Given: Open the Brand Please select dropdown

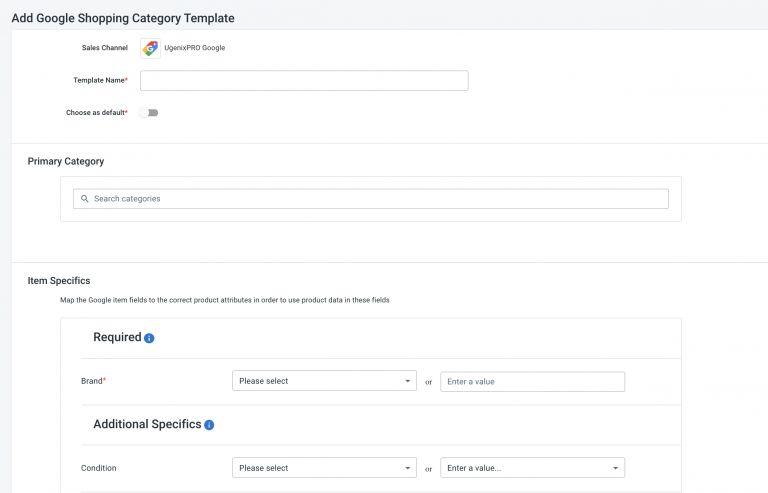Looking at the screenshot, I should click(x=324, y=381).
